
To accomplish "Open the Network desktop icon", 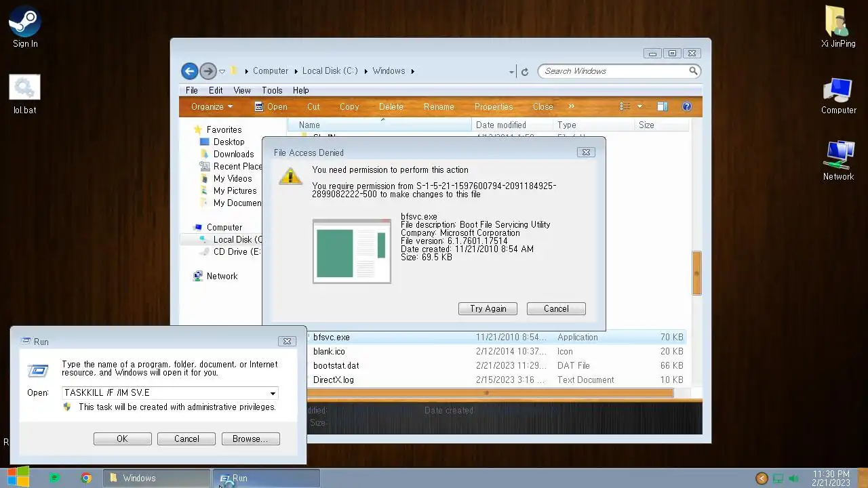I will [838, 161].
